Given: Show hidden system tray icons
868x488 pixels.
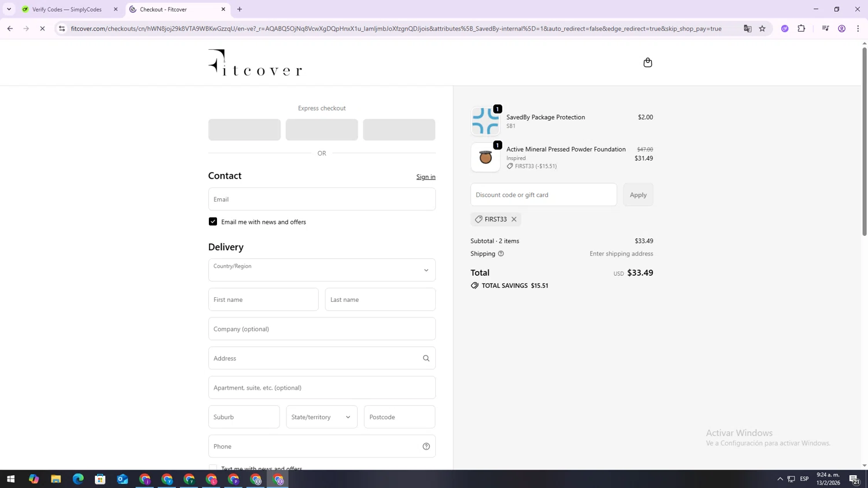Looking at the screenshot, I should click(780, 479).
